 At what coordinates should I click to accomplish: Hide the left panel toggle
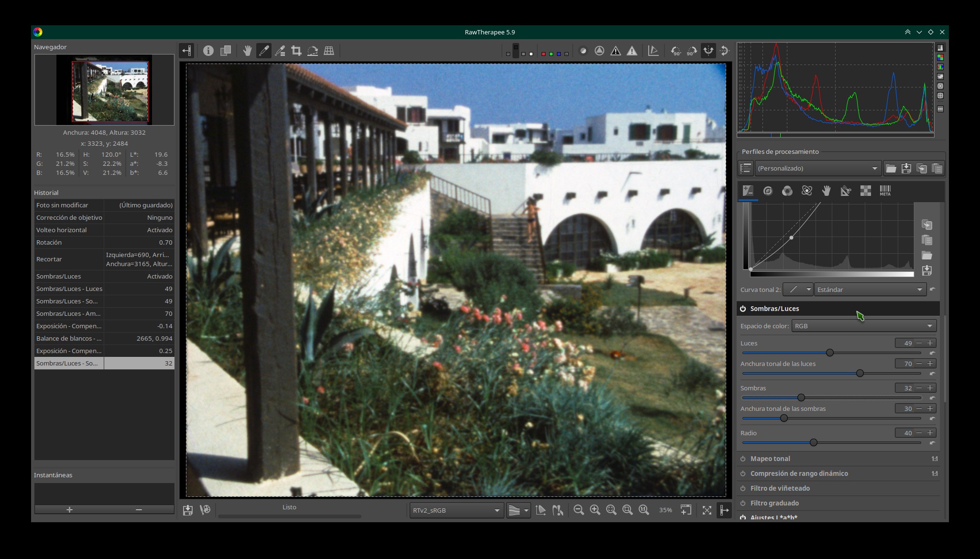pos(186,51)
